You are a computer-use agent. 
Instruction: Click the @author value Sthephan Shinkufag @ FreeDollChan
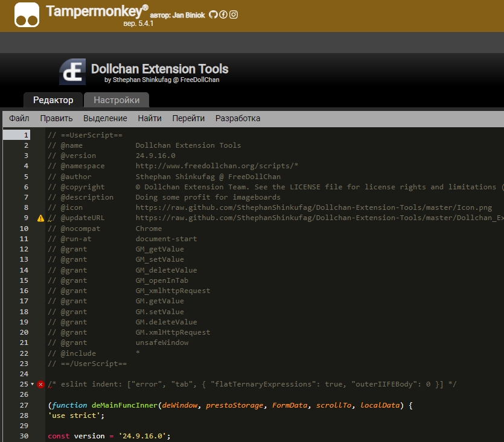[x=208, y=177]
